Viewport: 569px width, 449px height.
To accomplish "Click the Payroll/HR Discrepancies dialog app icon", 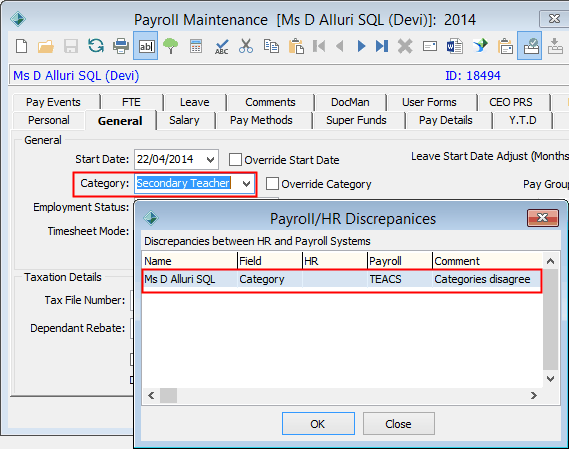I will [x=151, y=218].
